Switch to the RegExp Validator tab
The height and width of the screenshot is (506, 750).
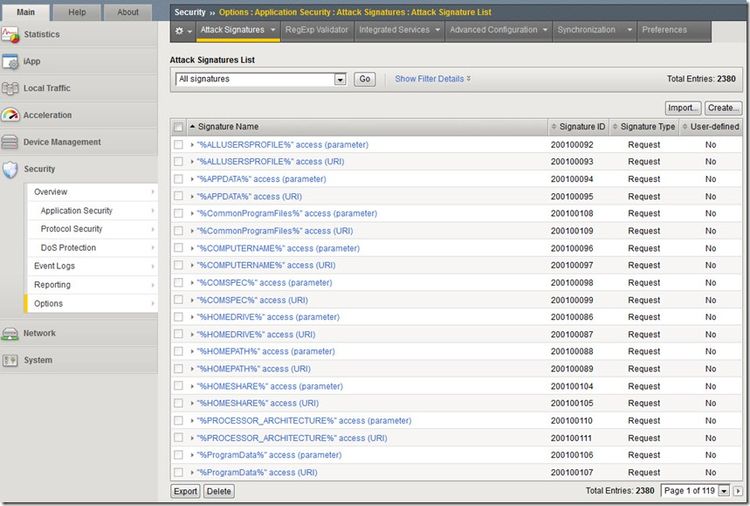click(315, 30)
